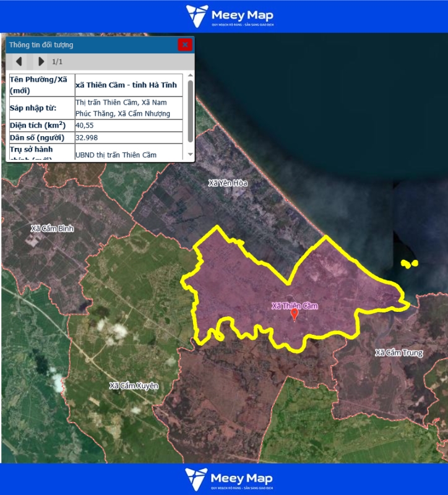This screenshot has height=495, width=448.
Task: Click the Meey Map logo in footer
Action: [x=230, y=479]
